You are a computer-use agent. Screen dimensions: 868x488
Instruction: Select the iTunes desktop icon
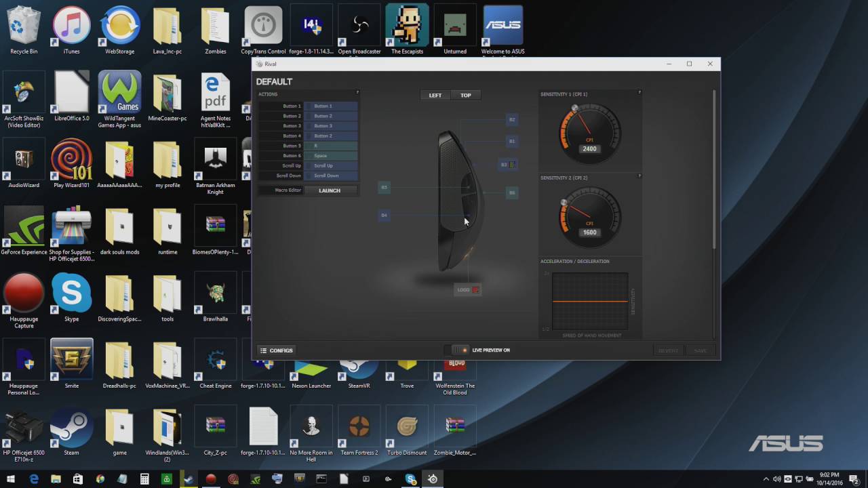71,30
